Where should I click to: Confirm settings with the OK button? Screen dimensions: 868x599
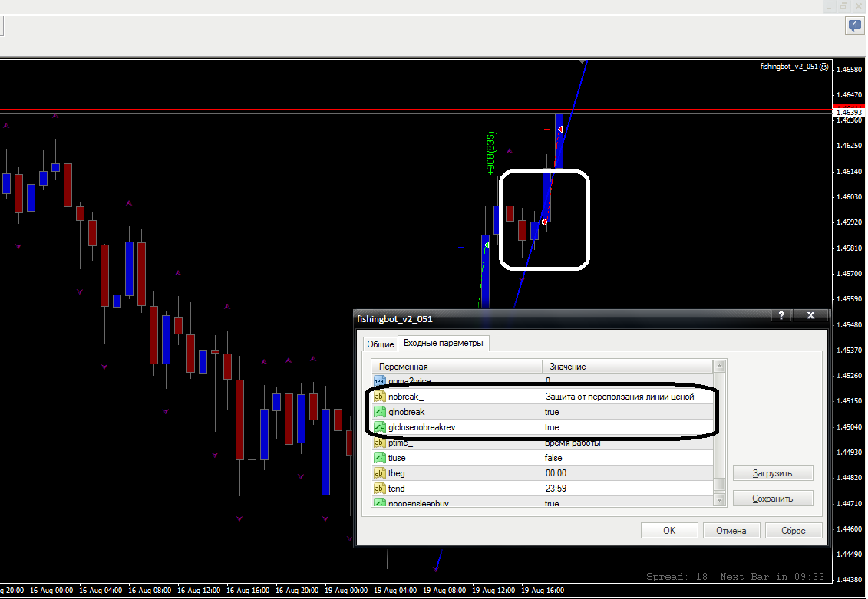[x=669, y=531]
